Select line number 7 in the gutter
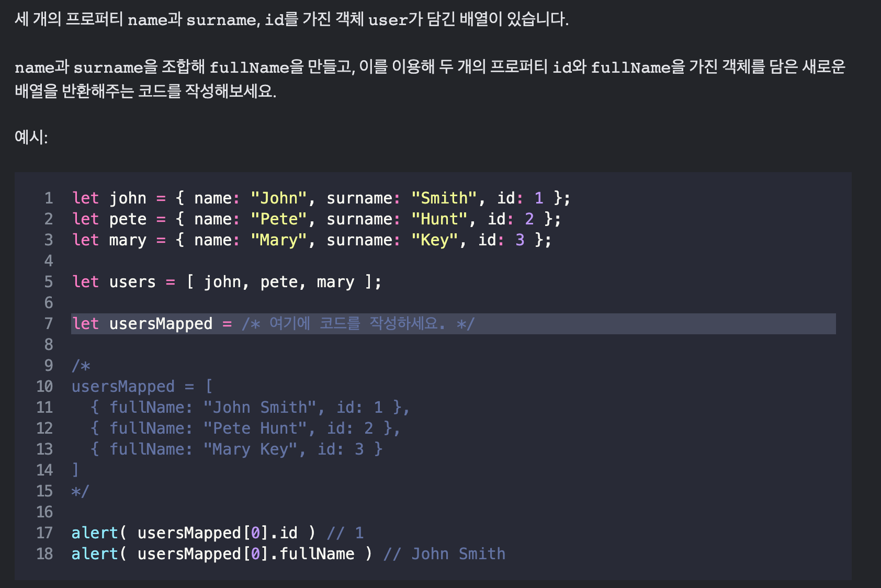The height and width of the screenshot is (588, 881). (48, 323)
